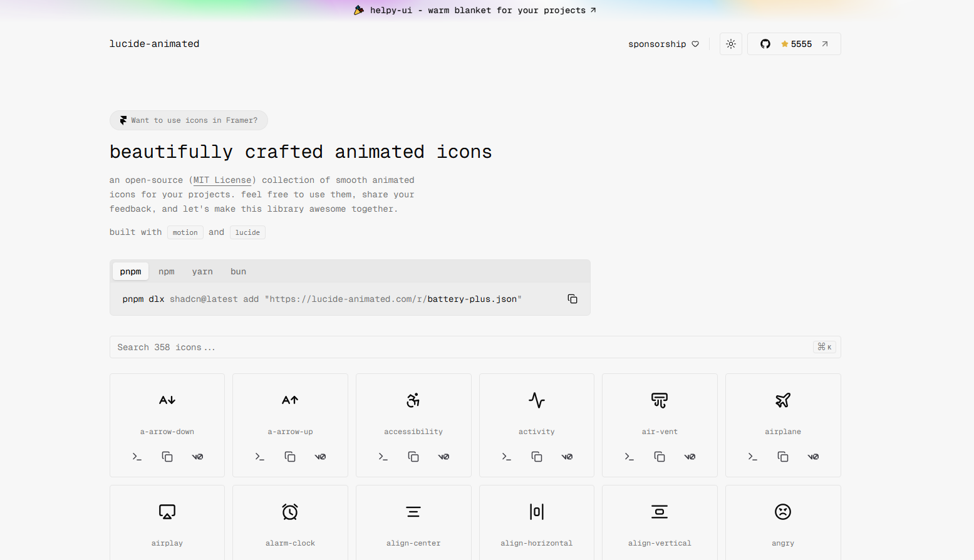Click the sponsorship heart
The width and height of the screenshot is (974, 560).
pos(695,44)
